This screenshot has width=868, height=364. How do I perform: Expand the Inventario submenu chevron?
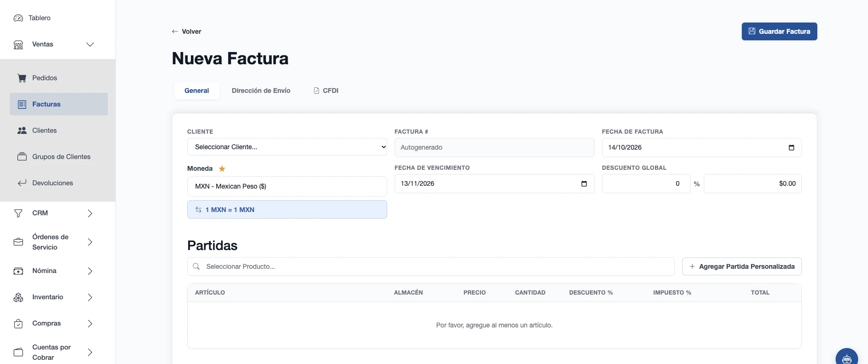click(90, 297)
